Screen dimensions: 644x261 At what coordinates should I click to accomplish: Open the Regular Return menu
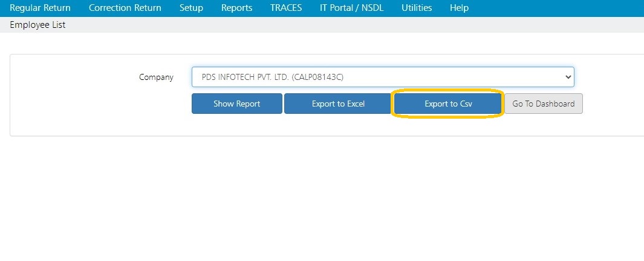(40, 8)
